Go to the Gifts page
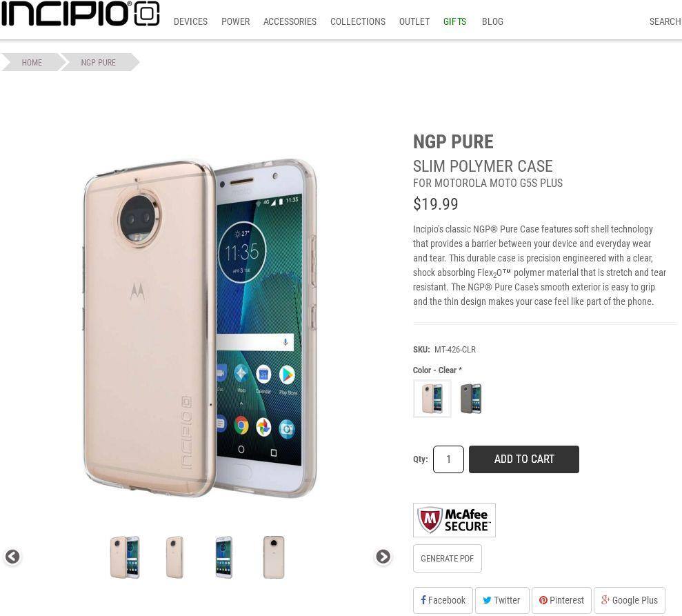Viewport: 682px width, 616px height. tap(454, 22)
